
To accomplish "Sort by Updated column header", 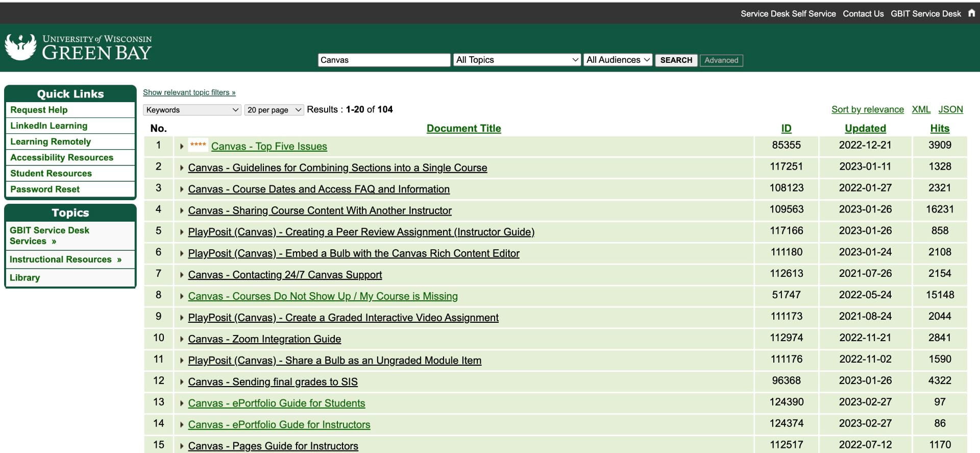I will (x=865, y=129).
